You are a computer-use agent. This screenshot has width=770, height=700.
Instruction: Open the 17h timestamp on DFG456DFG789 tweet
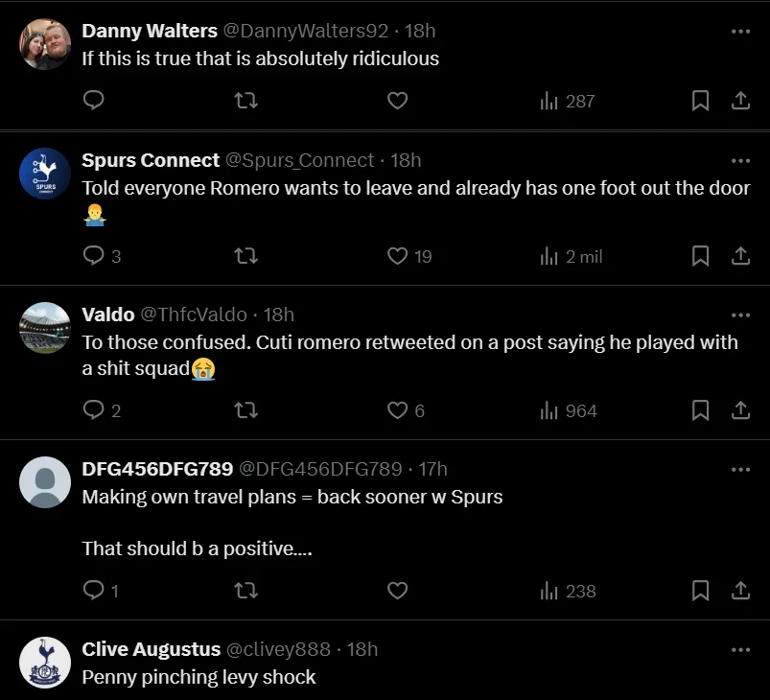click(x=433, y=469)
